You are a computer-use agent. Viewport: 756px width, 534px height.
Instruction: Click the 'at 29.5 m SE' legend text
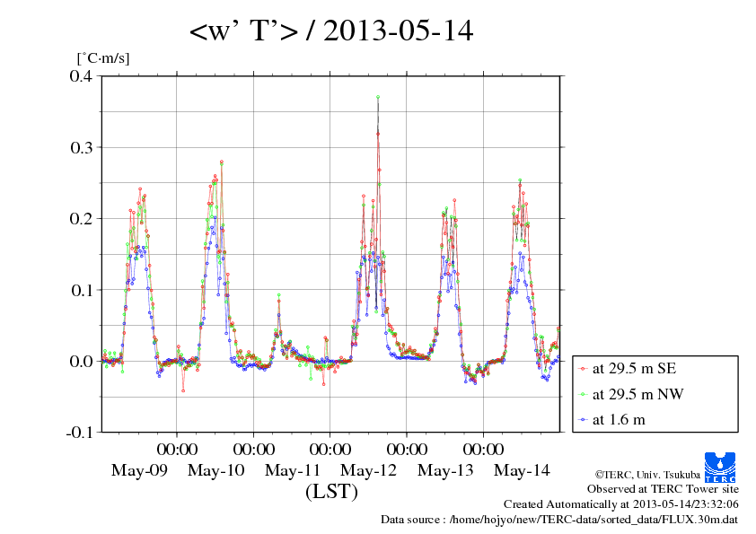coord(634,369)
